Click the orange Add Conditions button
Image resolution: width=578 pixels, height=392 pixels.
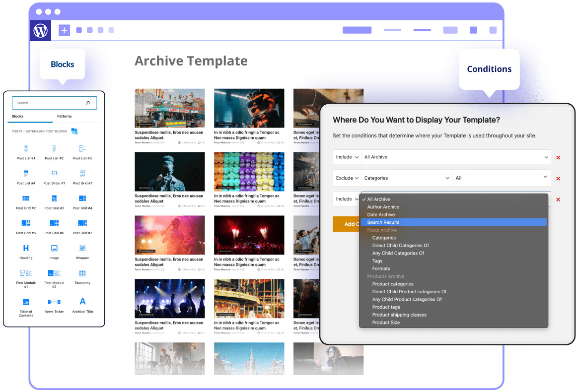coord(347,224)
